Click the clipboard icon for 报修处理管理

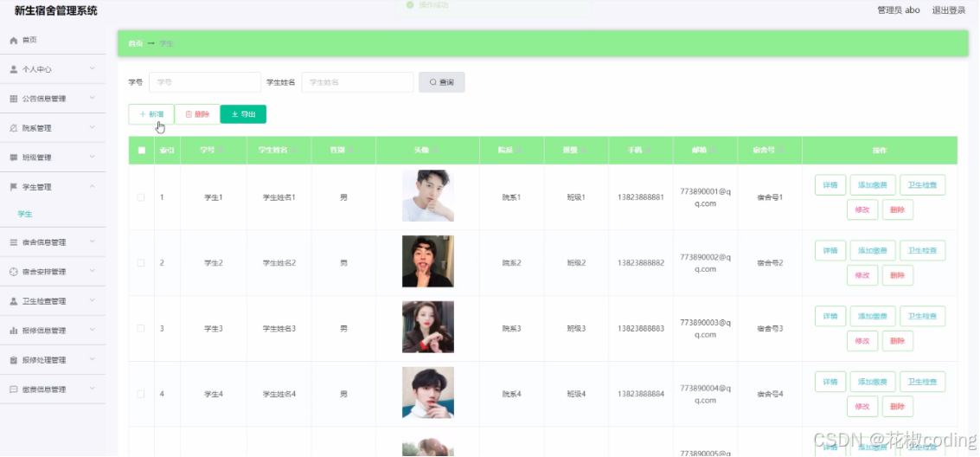(14, 360)
